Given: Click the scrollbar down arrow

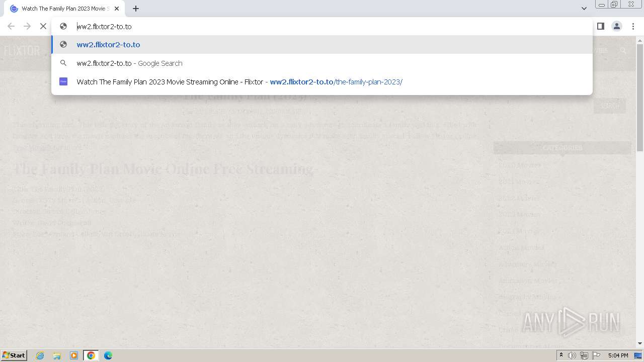Looking at the screenshot, I should (640, 343).
